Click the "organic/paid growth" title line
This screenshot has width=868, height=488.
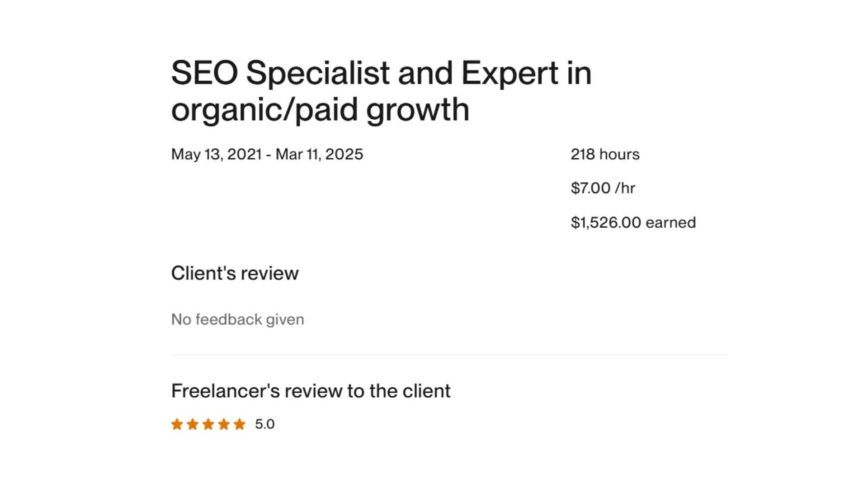coord(320,110)
